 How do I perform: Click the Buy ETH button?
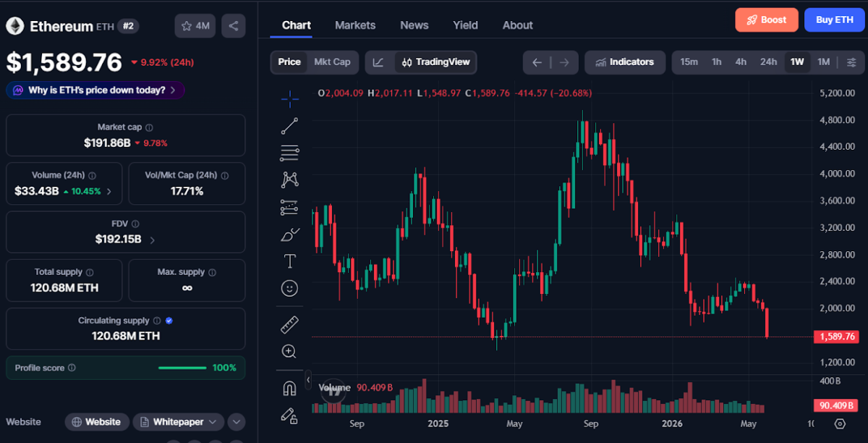pos(835,20)
